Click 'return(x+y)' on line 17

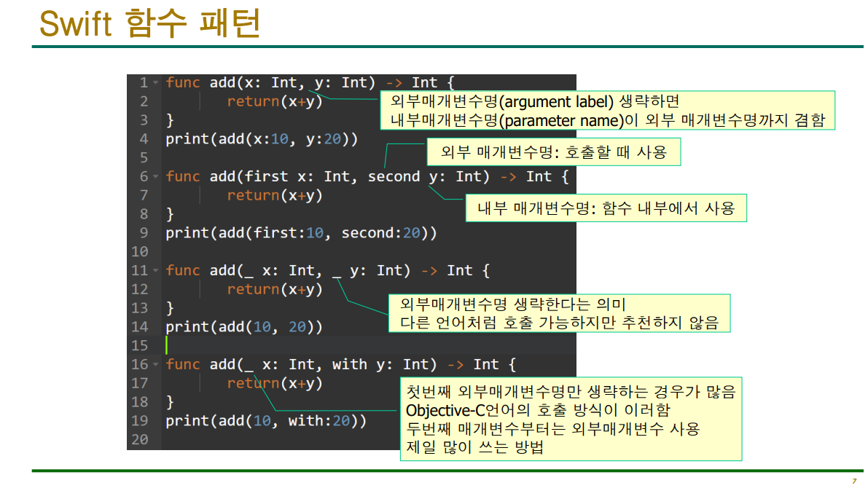point(275,383)
